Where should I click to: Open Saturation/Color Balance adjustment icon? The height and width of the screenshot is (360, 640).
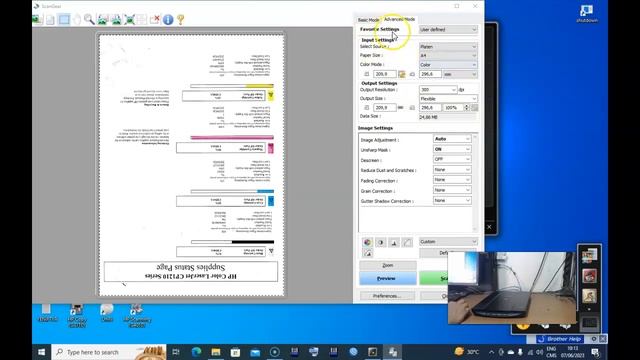click(367, 242)
